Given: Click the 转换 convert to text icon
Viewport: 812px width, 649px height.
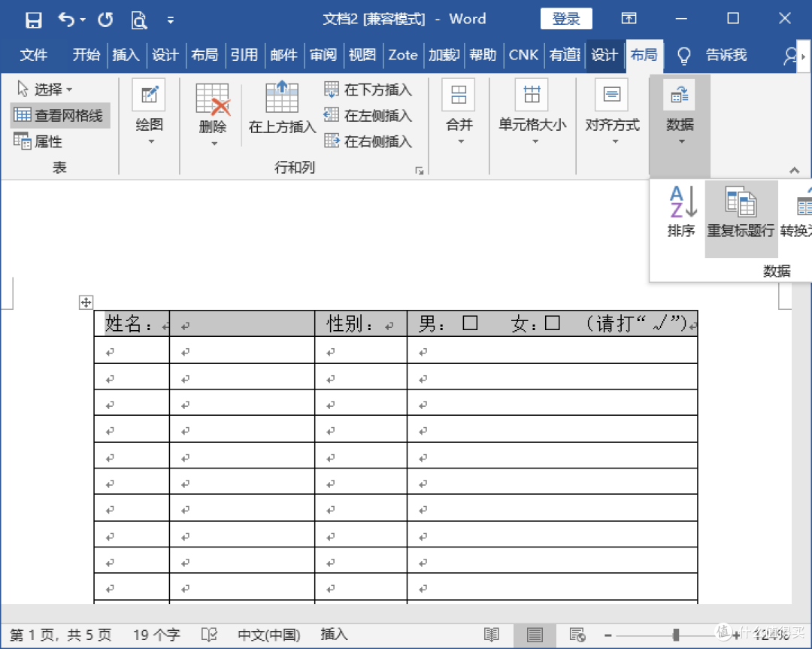Looking at the screenshot, I should pos(796,211).
